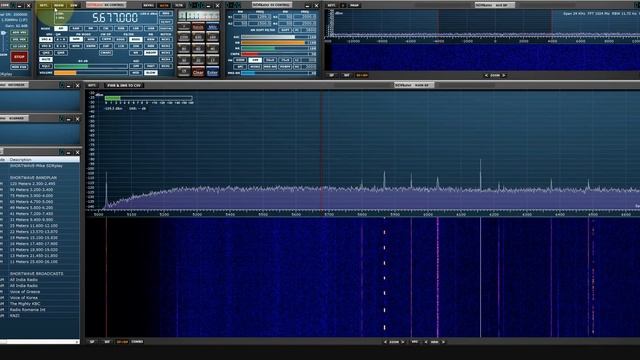Set AGC to SLOW in RX Control

pyautogui.click(x=151, y=73)
